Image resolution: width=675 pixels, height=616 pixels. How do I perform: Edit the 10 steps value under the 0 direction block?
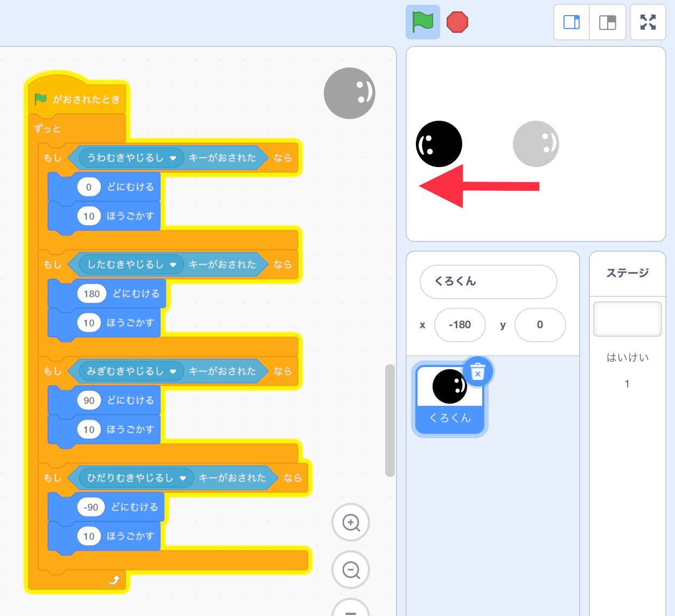(x=89, y=216)
